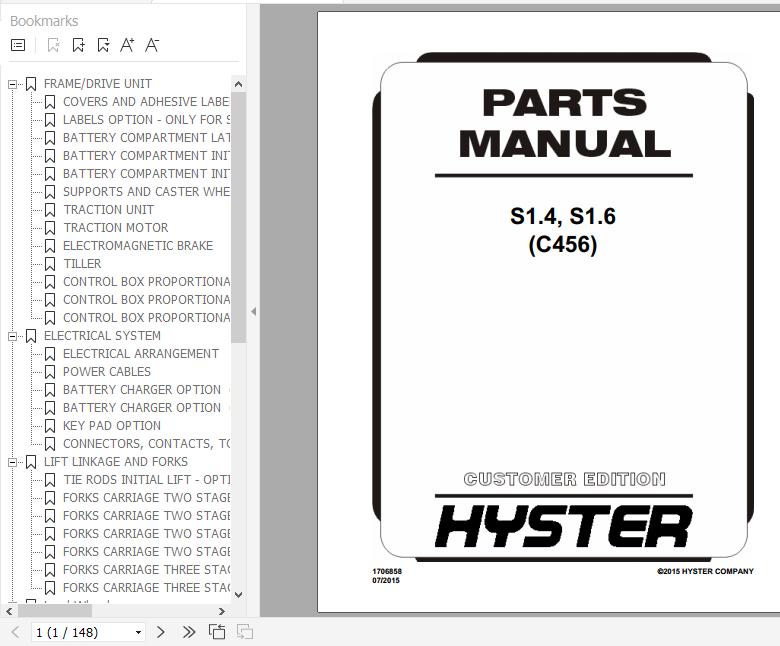Increase bookmark text size
Image resolution: width=780 pixels, height=646 pixels.
127,45
